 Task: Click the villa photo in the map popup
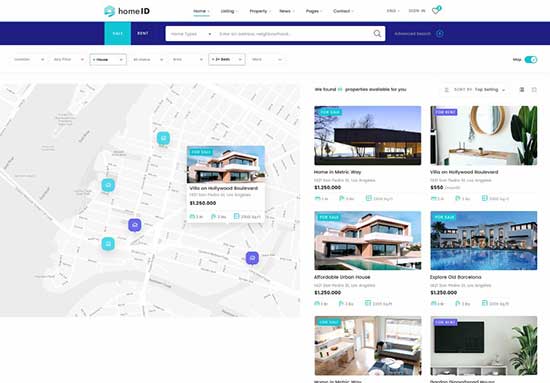pyautogui.click(x=226, y=164)
